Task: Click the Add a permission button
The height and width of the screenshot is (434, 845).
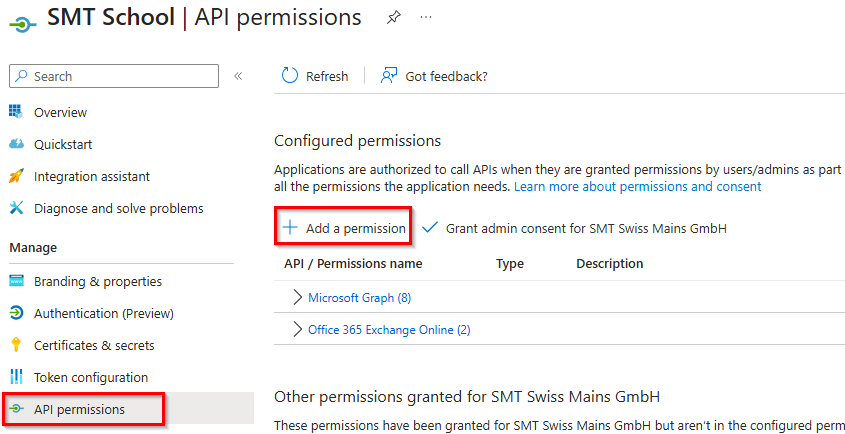Action: pyautogui.click(x=345, y=228)
